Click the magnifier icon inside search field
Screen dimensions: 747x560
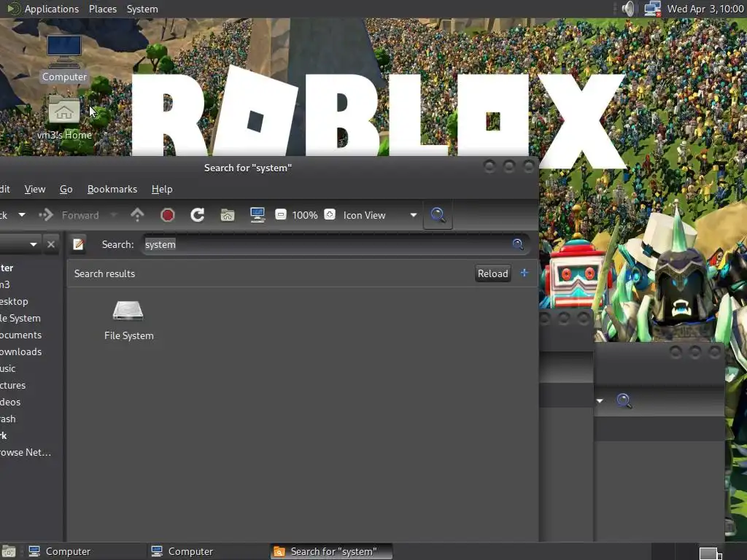click(x=518, y=244)
